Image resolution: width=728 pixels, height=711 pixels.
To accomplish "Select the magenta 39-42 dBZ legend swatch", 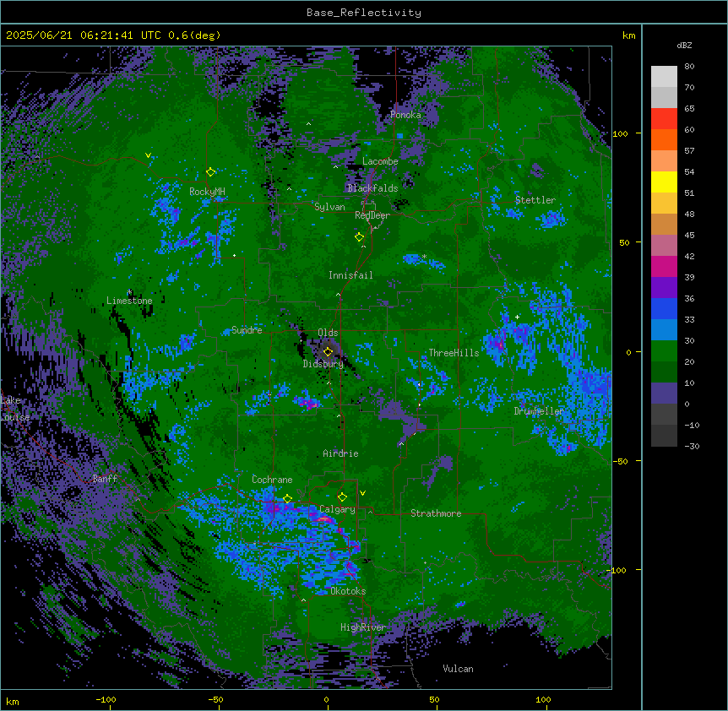I will [664, 266].
